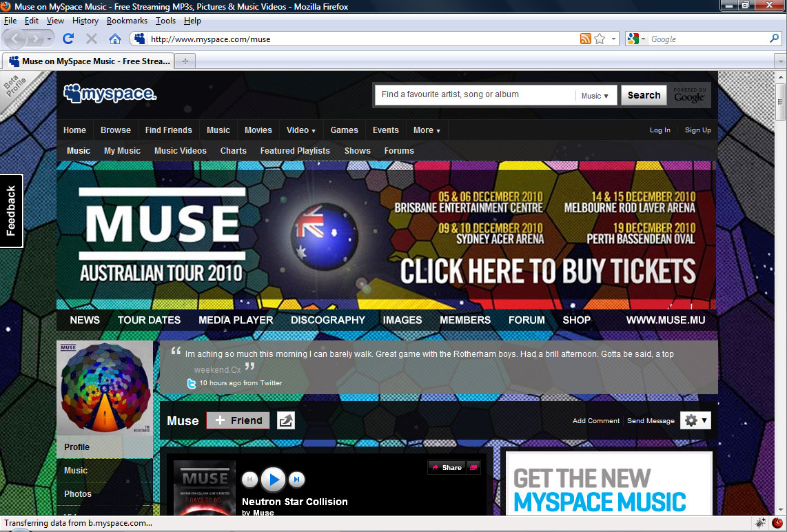Click the Muse Australian Tour ticket banner

tap(387, 235)
